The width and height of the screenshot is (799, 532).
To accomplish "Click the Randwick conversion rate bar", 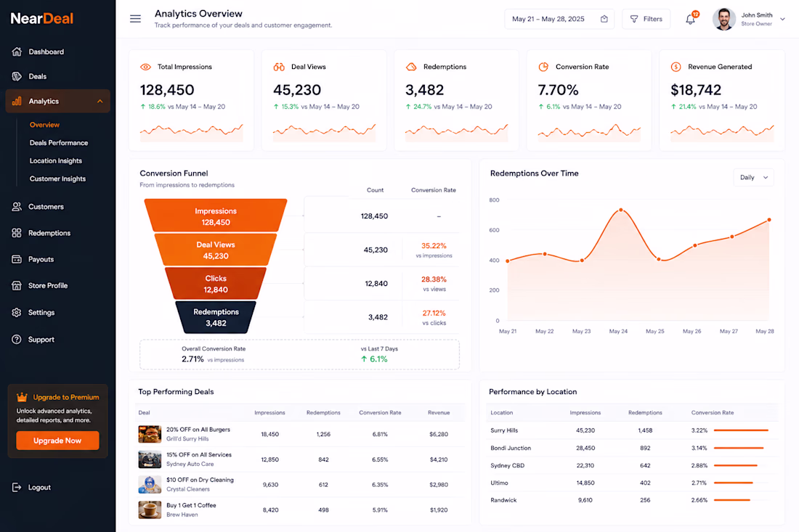I will (x=731, y=500).
